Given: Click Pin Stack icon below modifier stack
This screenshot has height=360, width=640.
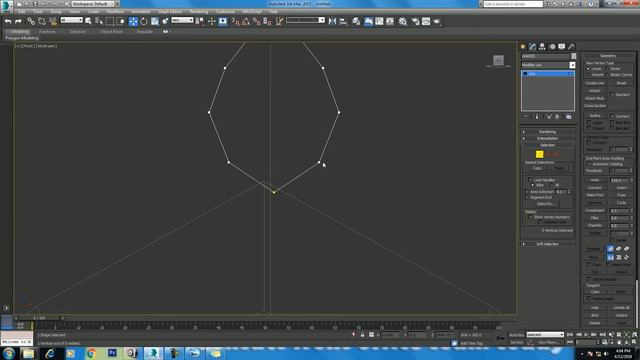Looking at the screenshot, I should click(x=526, y=117).
